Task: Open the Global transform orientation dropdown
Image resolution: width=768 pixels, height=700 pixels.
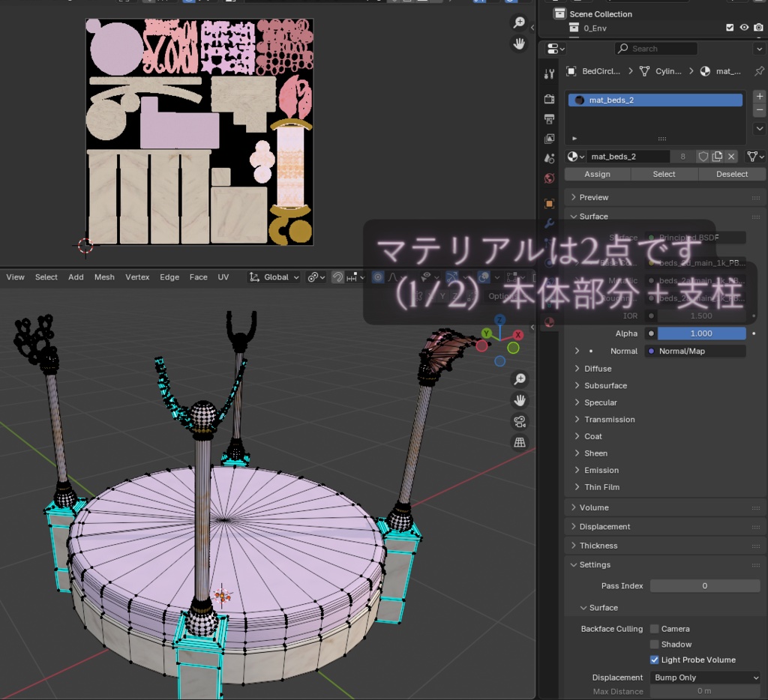Action: pyautogui.click(x=279, y=277)
